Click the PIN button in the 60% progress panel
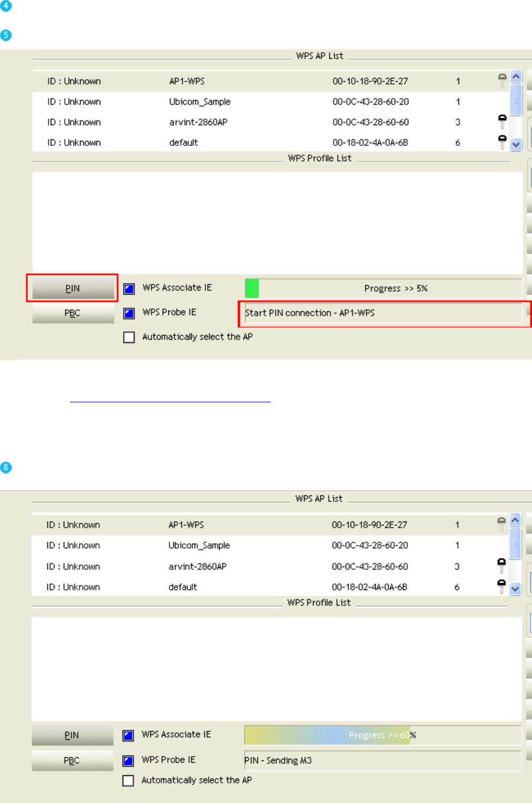532x803 pixels. coord(72,735)
